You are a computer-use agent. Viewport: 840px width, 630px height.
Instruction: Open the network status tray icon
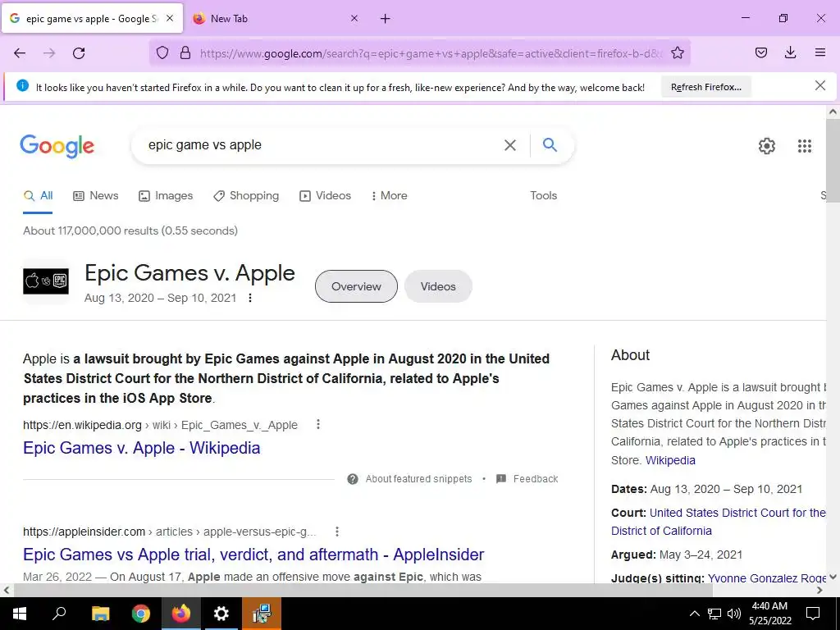[x=714, y=614]
